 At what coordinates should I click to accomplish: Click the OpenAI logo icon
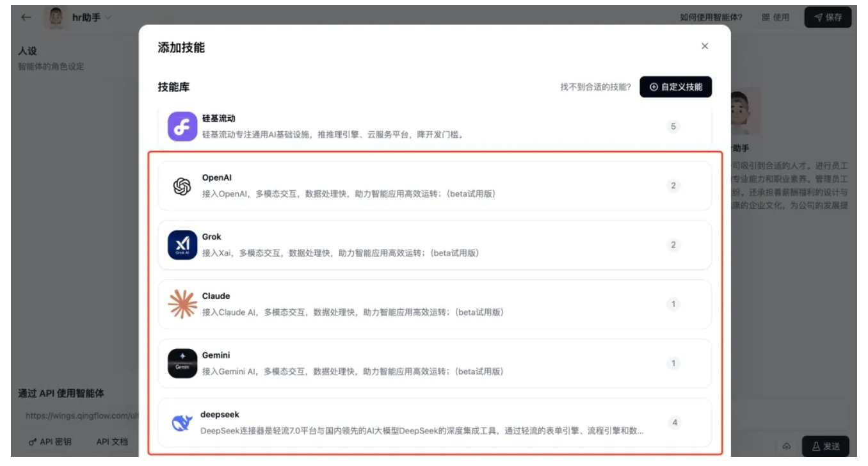[182, 186]
